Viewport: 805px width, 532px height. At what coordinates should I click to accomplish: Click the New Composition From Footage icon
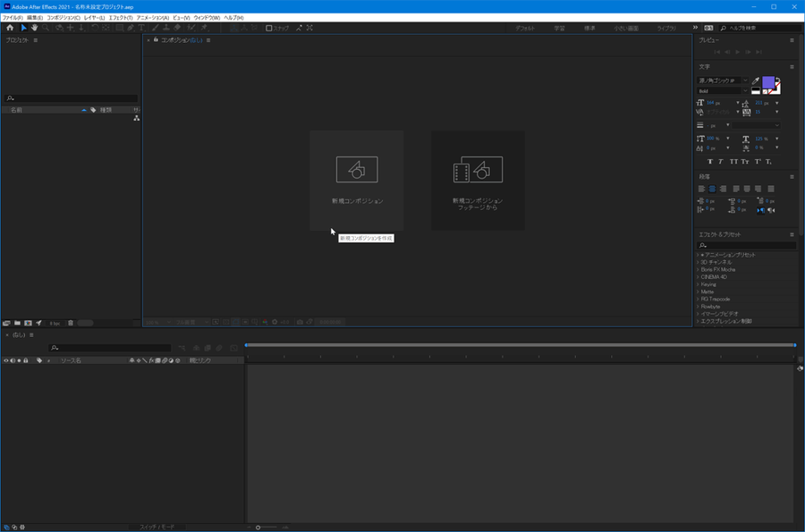(478, 170)
